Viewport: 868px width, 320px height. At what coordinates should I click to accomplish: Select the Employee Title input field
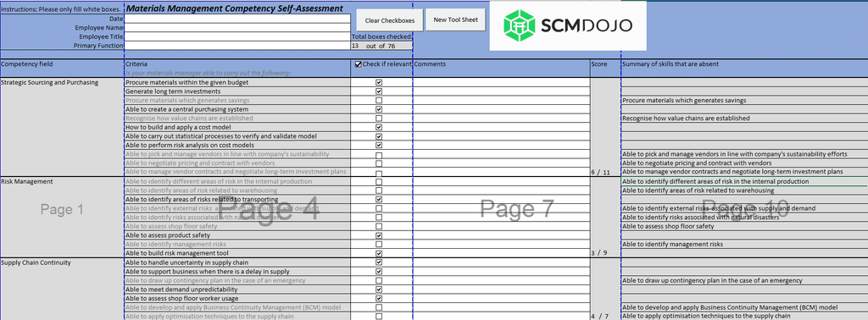[238, 36]
